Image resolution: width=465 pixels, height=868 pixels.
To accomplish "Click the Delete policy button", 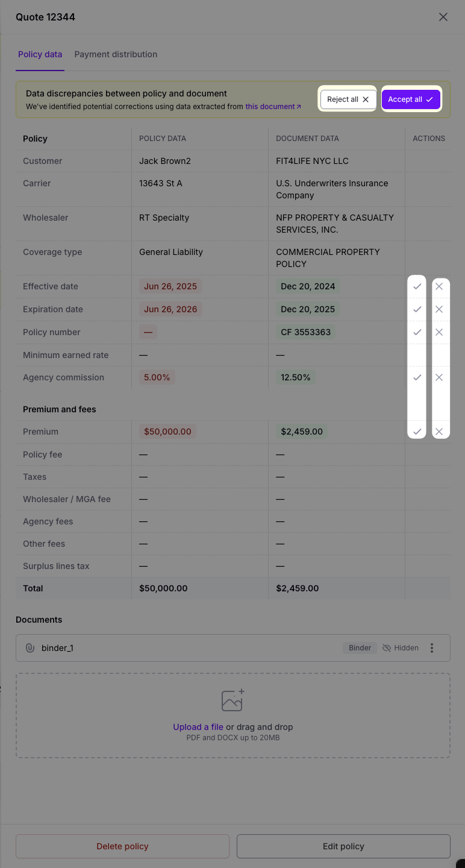I will point(122,846).
